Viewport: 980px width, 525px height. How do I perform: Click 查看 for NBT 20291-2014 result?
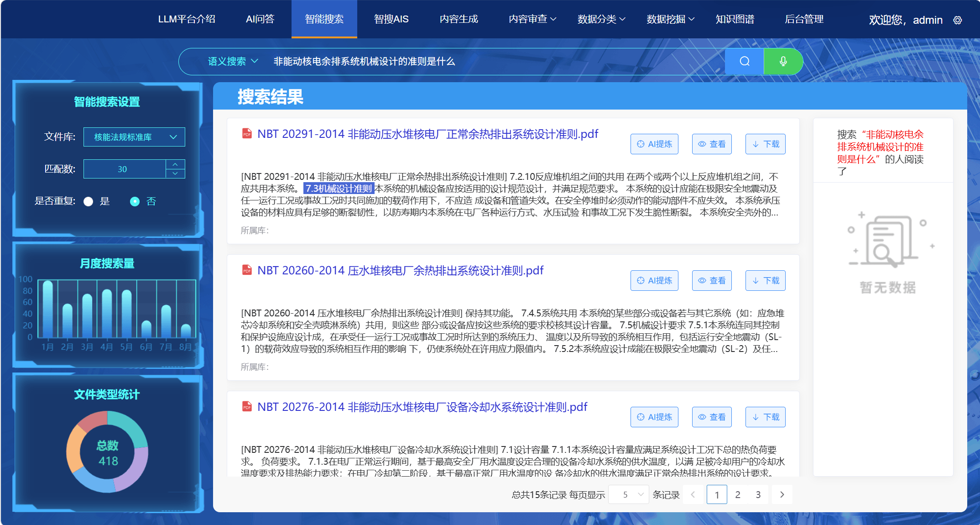click(x=712, y=144)
